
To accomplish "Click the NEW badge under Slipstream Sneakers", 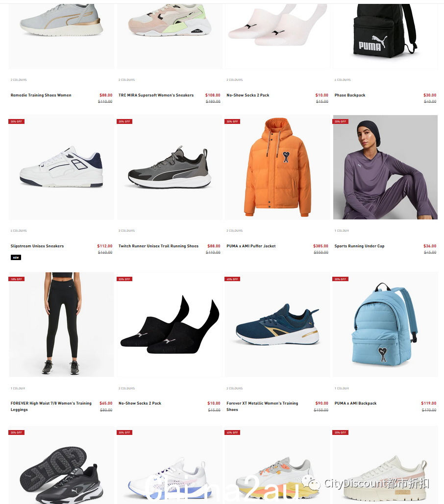I will click(x=16, y=258).
